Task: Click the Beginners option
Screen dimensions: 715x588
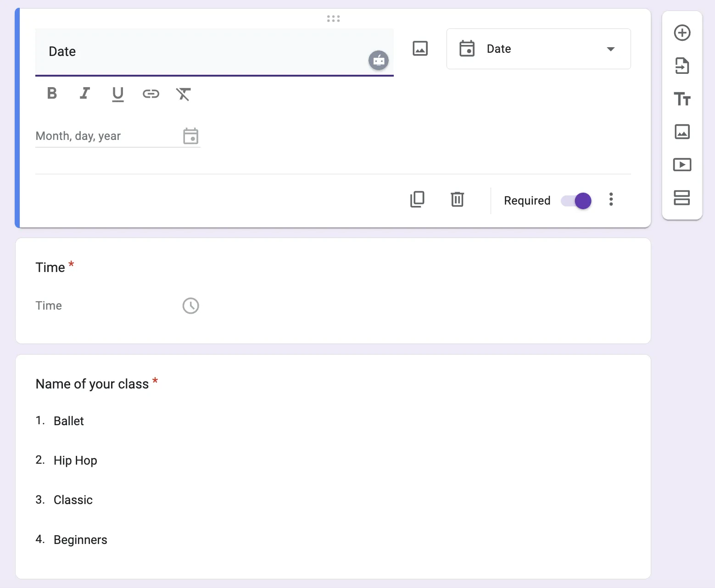Action: click(x=80, y=540)
